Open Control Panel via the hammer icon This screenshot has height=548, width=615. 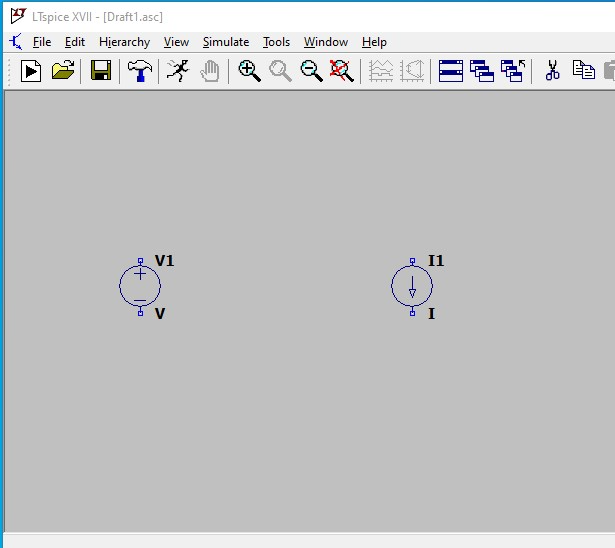click(140, 71)
